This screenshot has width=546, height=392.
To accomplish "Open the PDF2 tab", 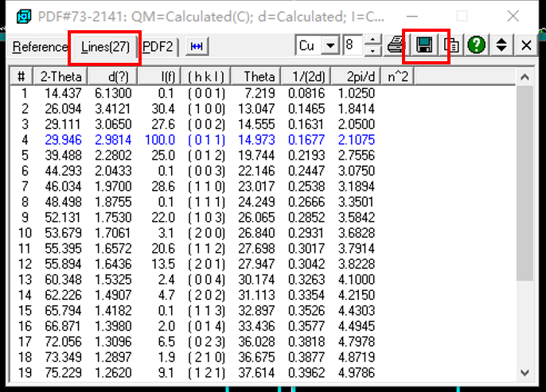I will pos(158,47).
